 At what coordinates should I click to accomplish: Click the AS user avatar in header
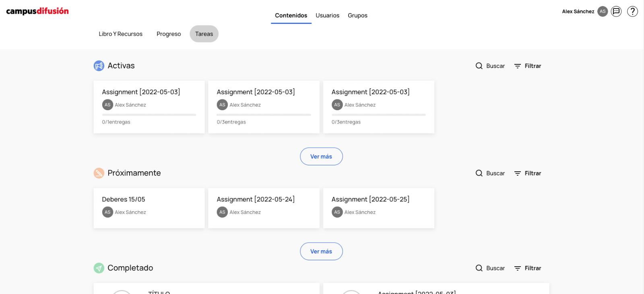[x=603, y=11]
